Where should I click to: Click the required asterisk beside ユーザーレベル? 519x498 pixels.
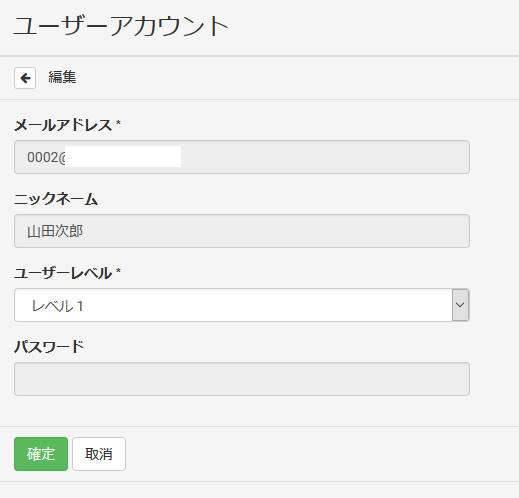118,271
